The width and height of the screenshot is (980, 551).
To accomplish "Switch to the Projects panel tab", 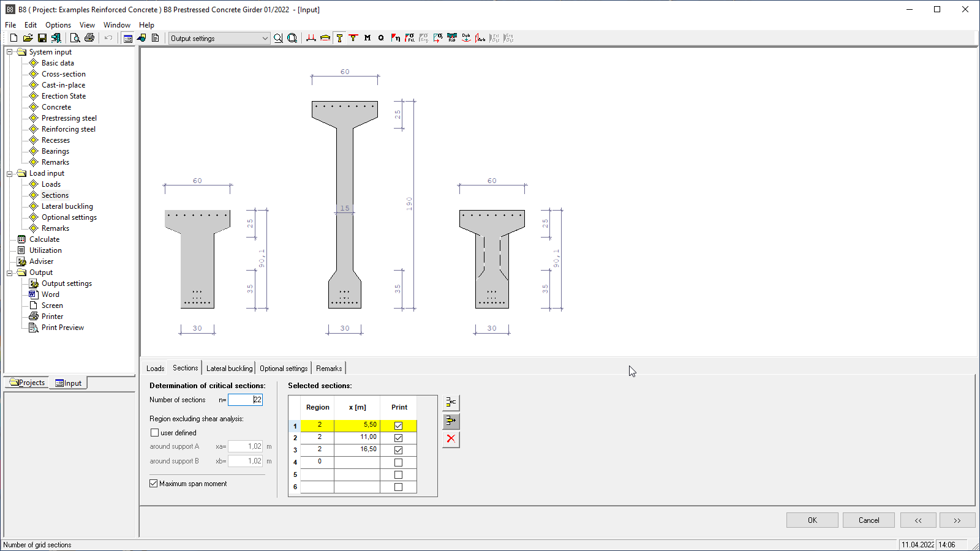I will tap(28, 383).
